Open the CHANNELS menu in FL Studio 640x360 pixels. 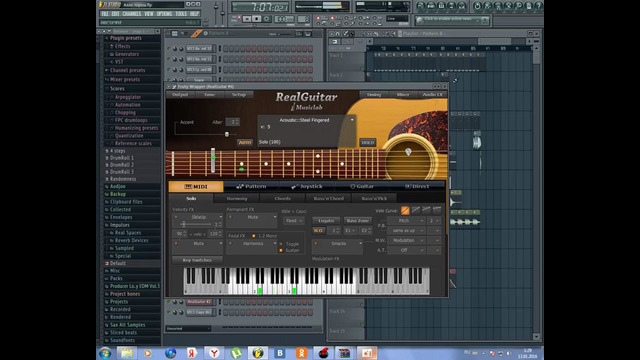coord(131,14)
